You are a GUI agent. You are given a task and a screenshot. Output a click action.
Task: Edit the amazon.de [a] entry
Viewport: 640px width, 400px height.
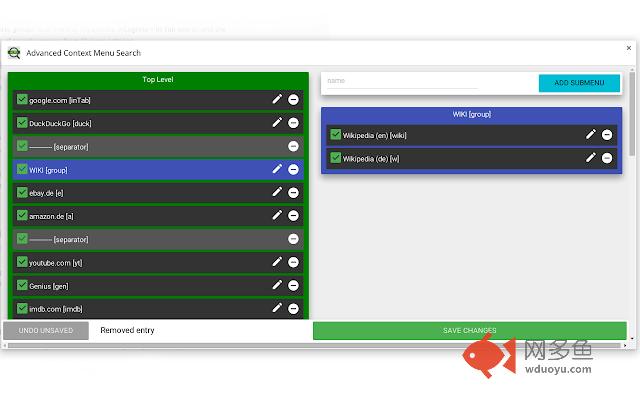click(277, 215)
